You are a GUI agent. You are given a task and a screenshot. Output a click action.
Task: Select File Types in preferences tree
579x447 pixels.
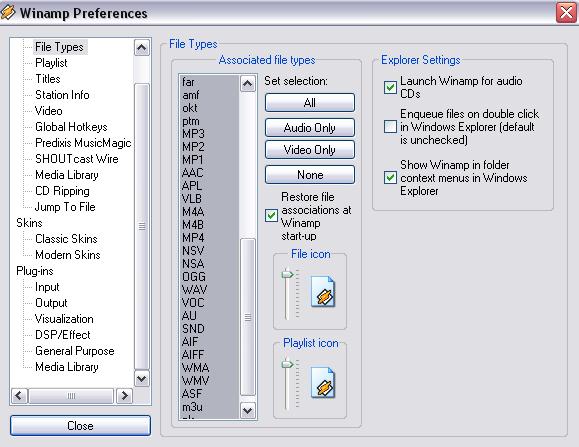point(59,47)
